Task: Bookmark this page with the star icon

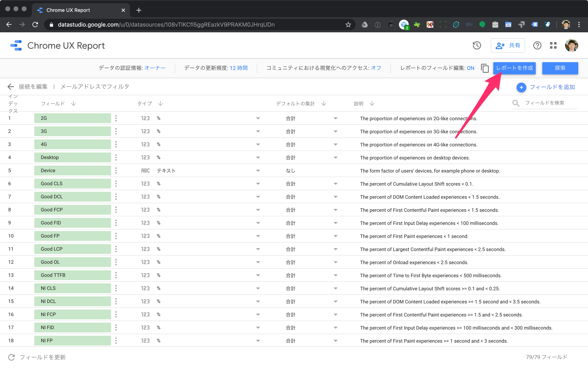Action: 348,25
